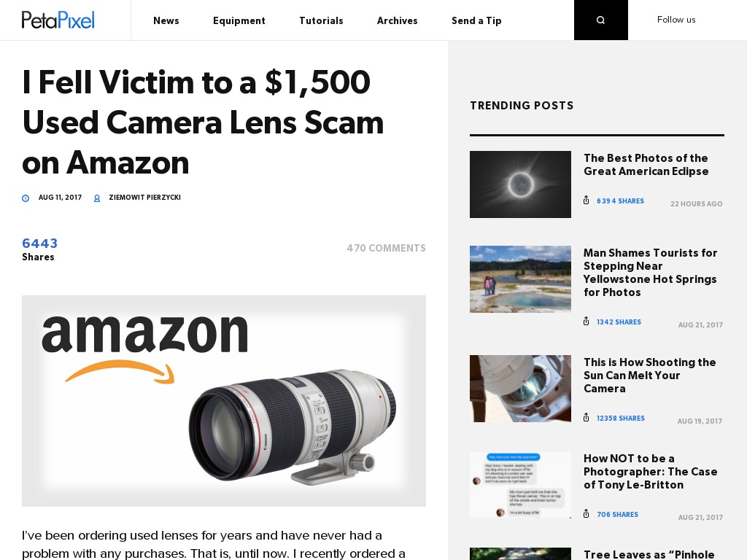Image resolution: width=747 pixels, height=560 pixels.
Task: Click share icon next to 1342 Shares
Action: click(x=587, y=322)
